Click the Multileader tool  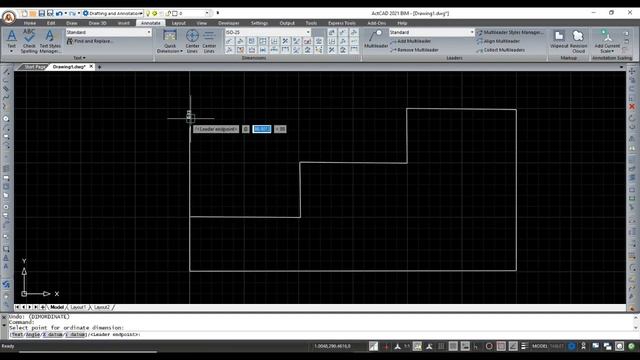coord(376,39)
